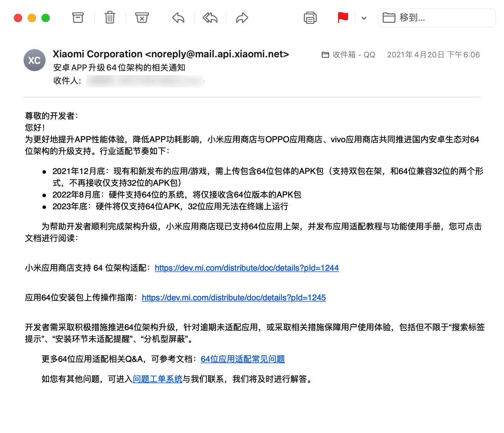Open link https://dev.mi.com/distribute/doc/details?pId=1244

(x=246, y=268)
